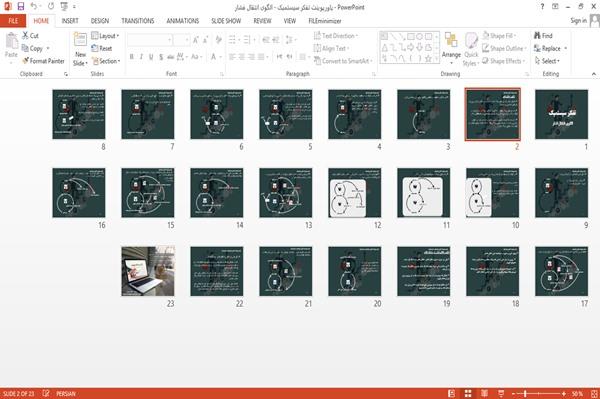Click the Arrange button
The height and width of the screenshot is (399, 600).
tap(451, 47)
